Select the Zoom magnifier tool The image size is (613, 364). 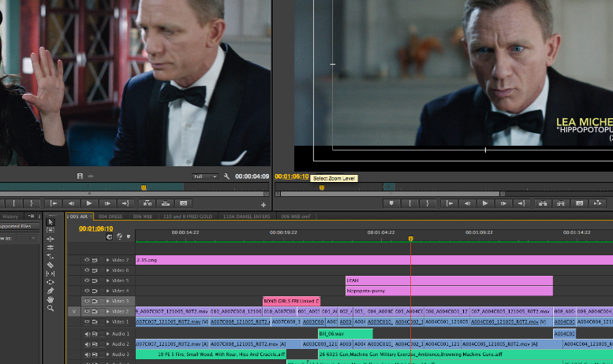point(50,308)
